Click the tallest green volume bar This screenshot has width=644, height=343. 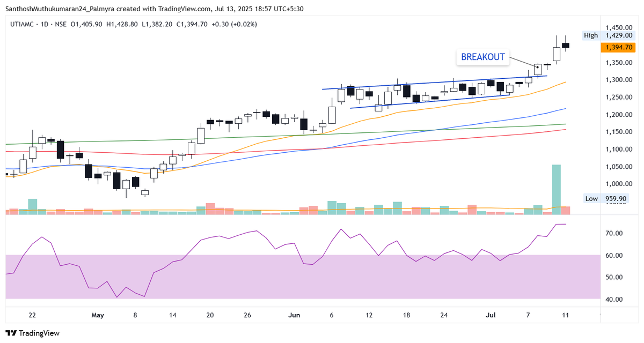point(557,190)
